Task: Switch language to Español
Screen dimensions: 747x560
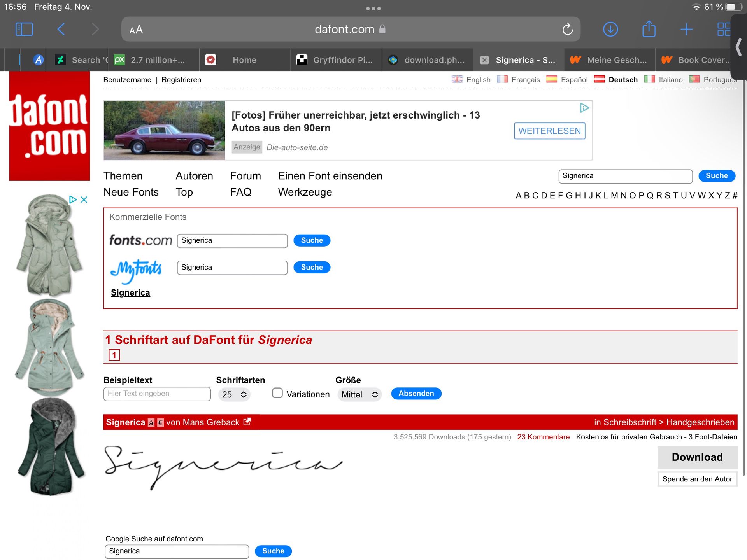Action: 567,80
